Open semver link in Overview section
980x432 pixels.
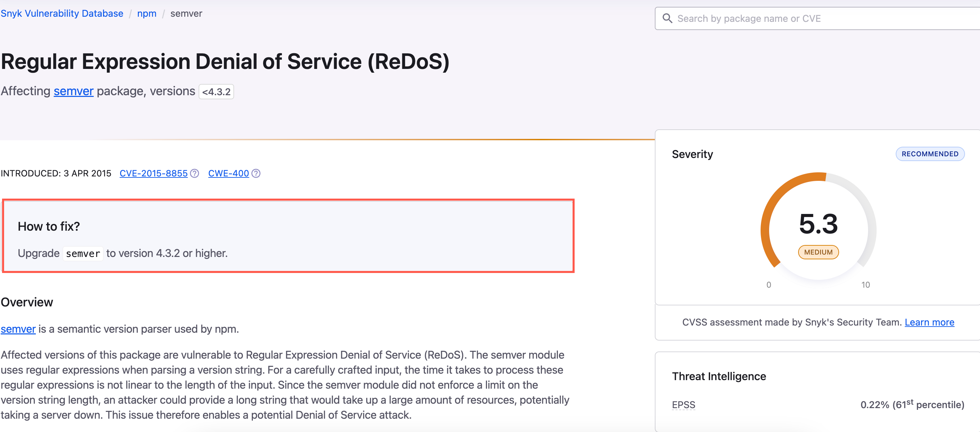18,329
